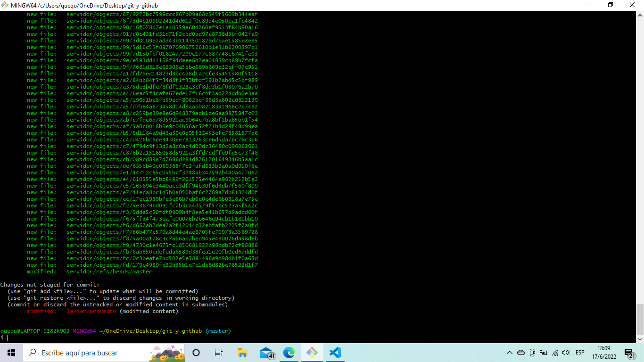Click the servidor/objects/f3/9dda5c50fdf file line
Screen dimensions: 644x362
pos(142,212)
